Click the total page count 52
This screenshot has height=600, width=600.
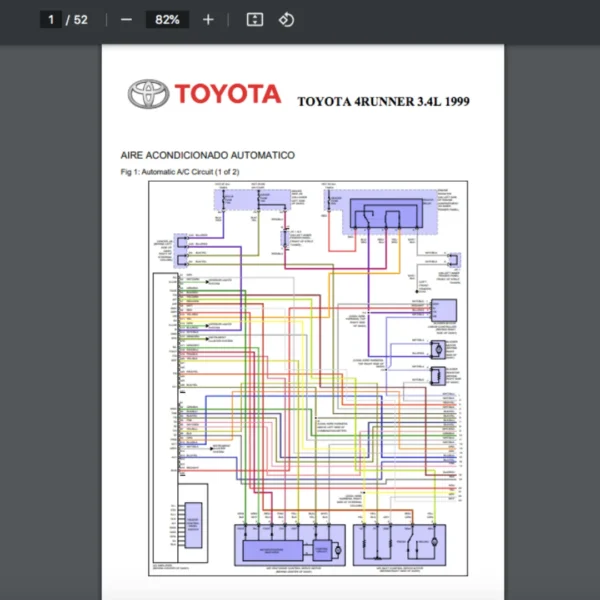click(81, 20)
